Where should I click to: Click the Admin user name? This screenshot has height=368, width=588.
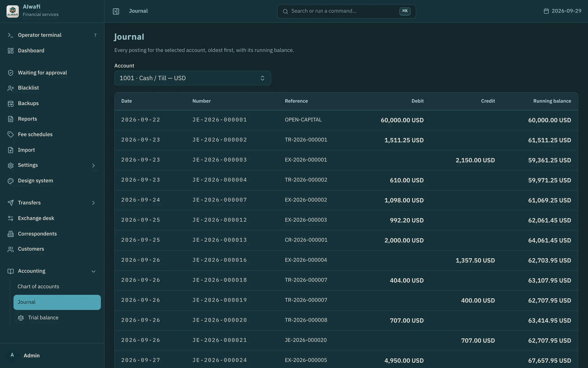[32, 356]
